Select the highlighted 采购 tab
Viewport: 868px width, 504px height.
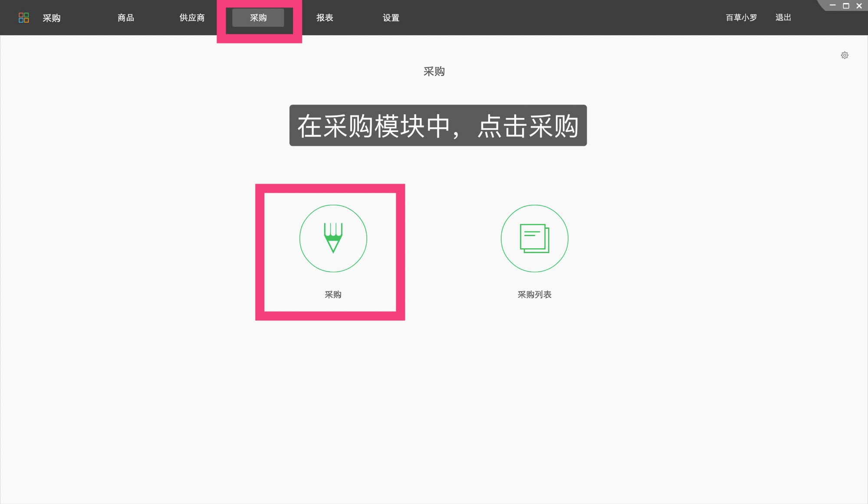[x=258, y=17]
